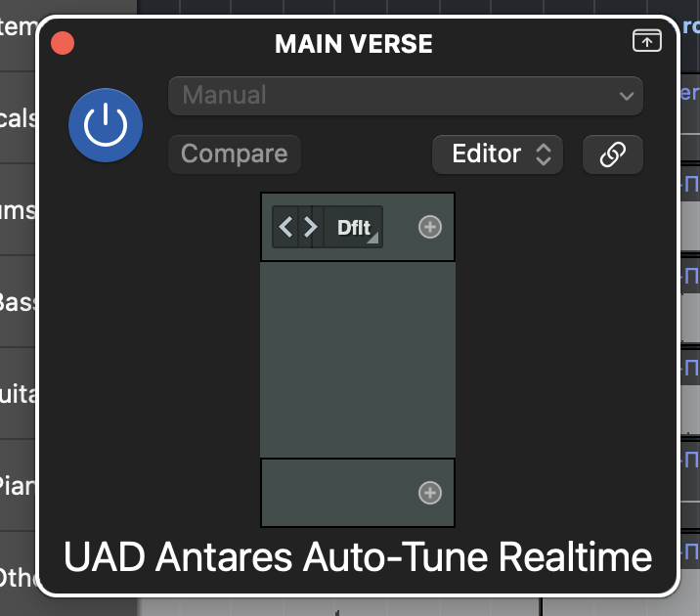Go to next preset with right arrow
Viewport: 700px width, 616px height.
[311, 228]
